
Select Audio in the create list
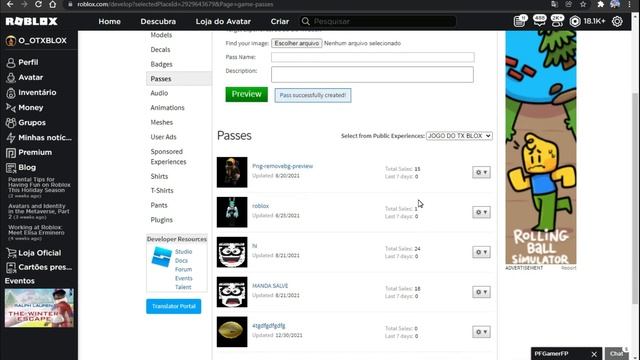coord(159,93)
